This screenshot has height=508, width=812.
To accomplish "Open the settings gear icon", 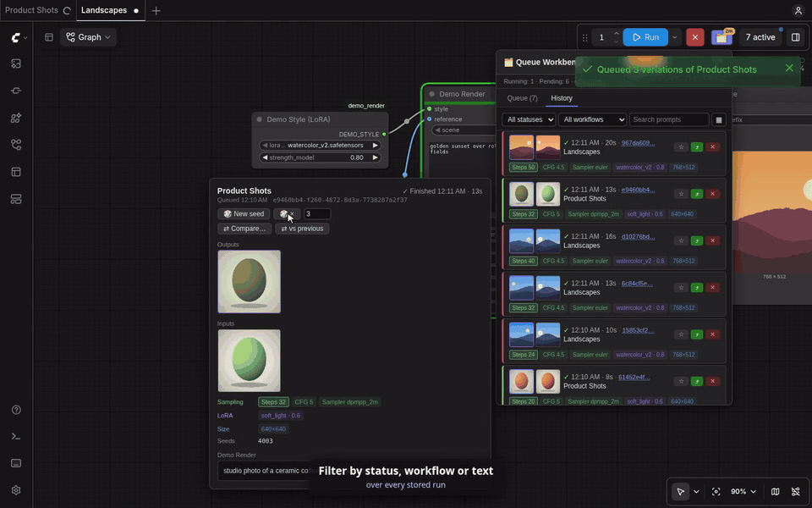I will pos(16,490).
